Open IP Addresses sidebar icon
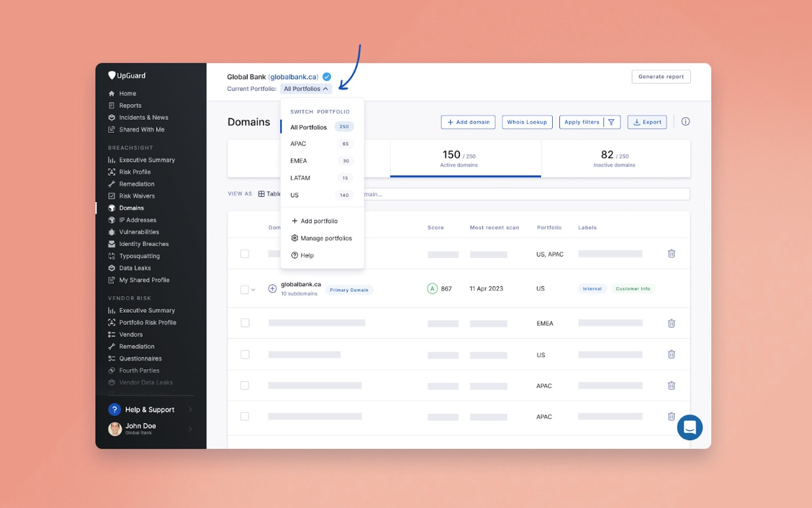Screen dimensions: 812x508 tap(112, 220)
